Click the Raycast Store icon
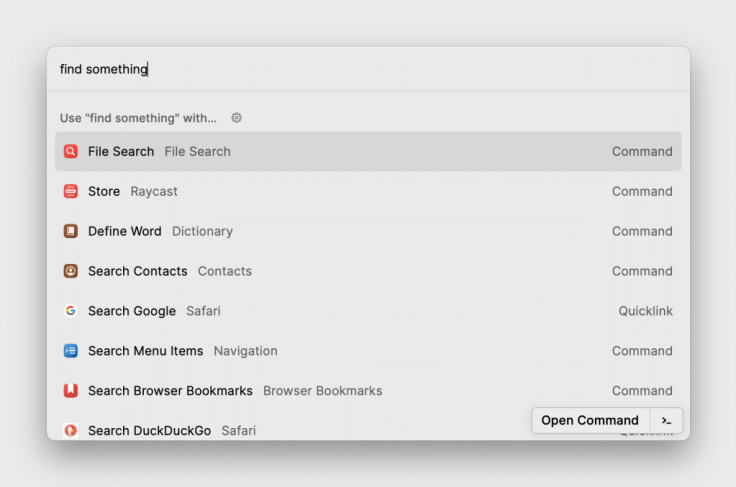Viewport: 736px width, 487px height. tap(71, 191)
